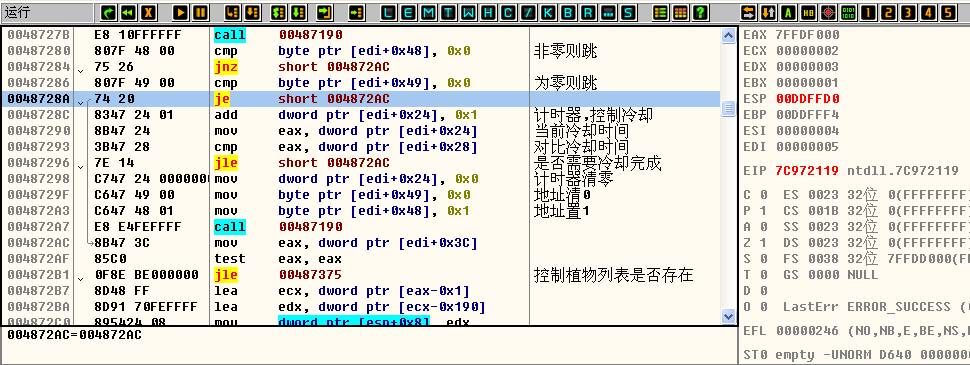Click the comment 计时器,控制冷却
970x365 pixels.
tap(593, 115)
